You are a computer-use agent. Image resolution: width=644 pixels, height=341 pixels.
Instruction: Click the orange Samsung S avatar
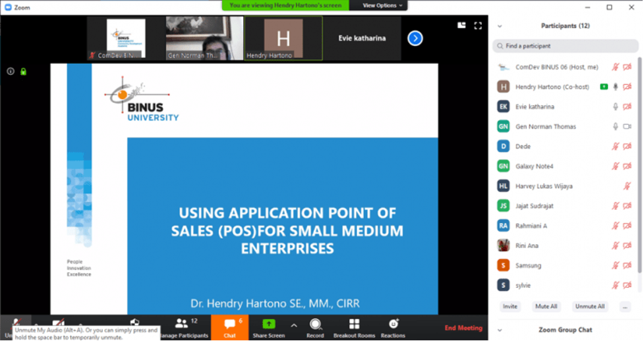(503, 265)
